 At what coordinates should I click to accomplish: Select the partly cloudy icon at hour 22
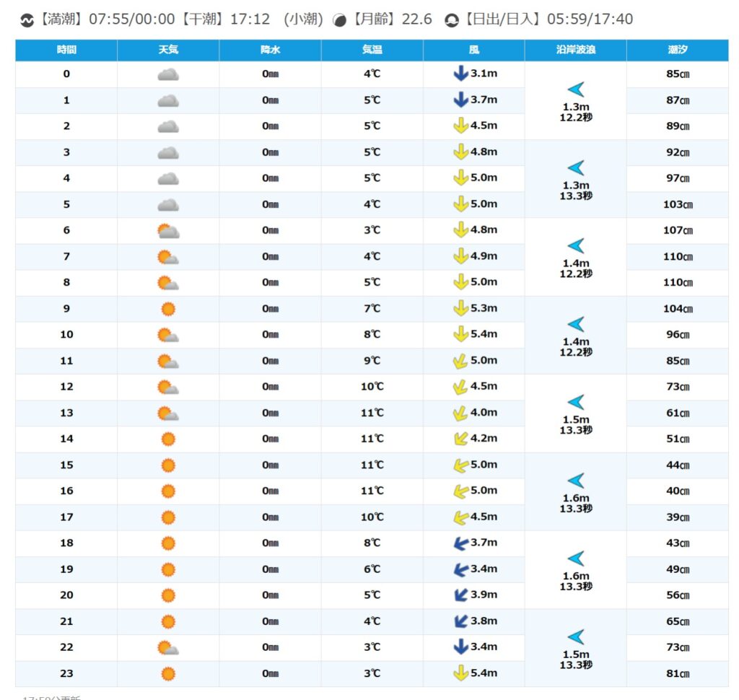pos(168,647)
